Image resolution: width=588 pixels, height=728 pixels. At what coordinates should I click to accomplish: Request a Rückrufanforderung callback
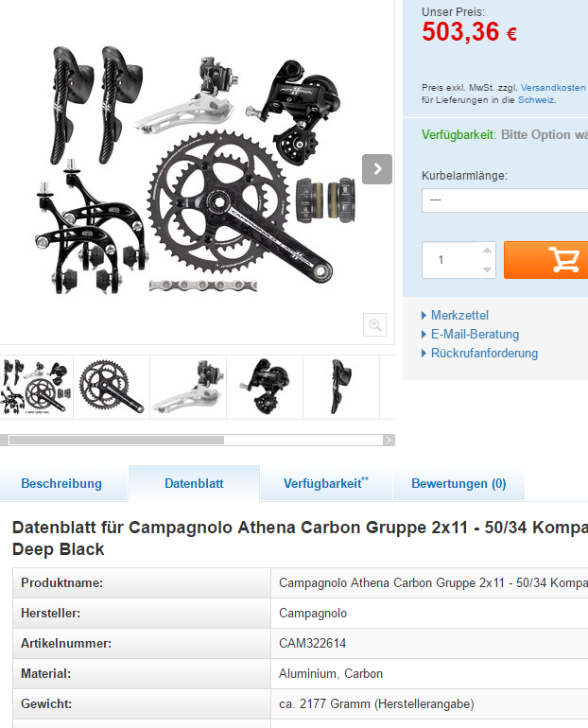click(x=484, y=354)
